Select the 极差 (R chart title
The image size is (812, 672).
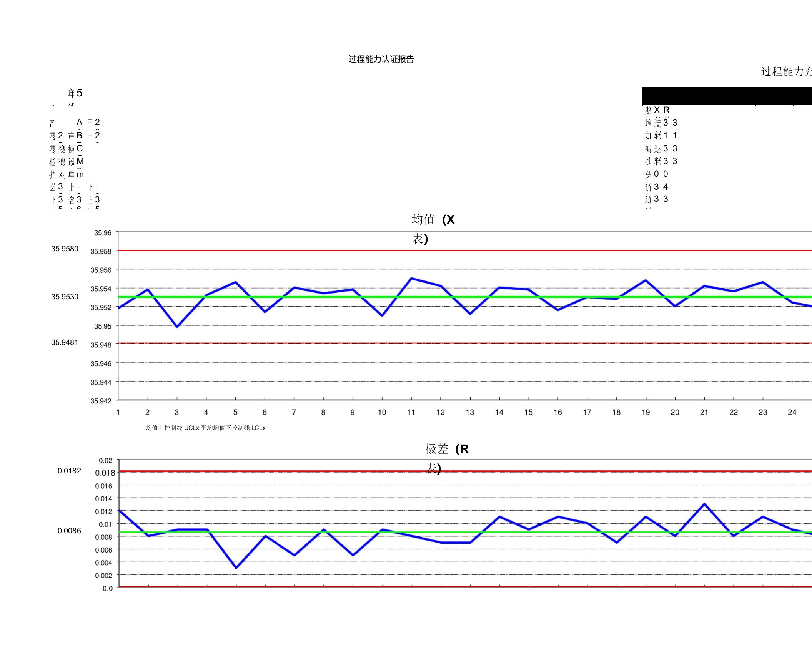[x=447, y=449]
